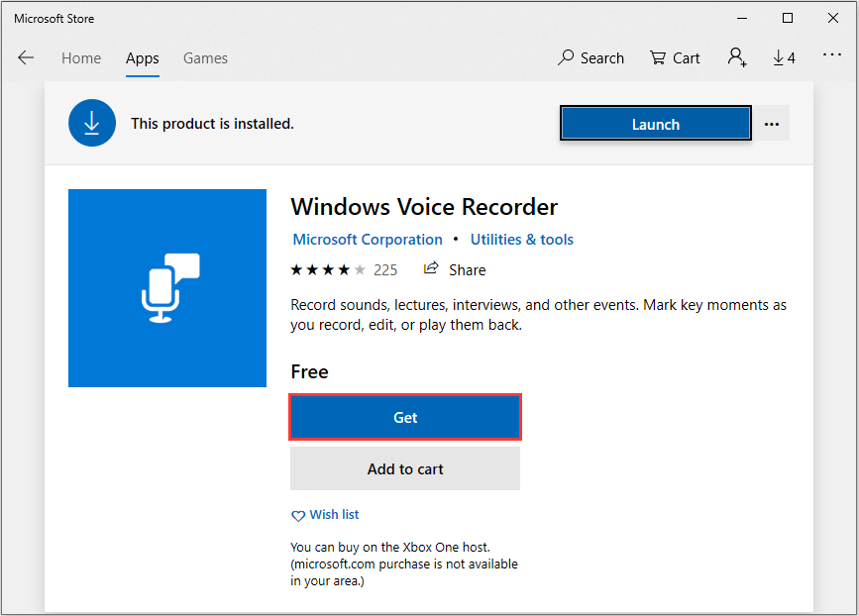The image size is (859, 616).
Task: Open the top-right See more menu
Action: click(x=832, y=56)
